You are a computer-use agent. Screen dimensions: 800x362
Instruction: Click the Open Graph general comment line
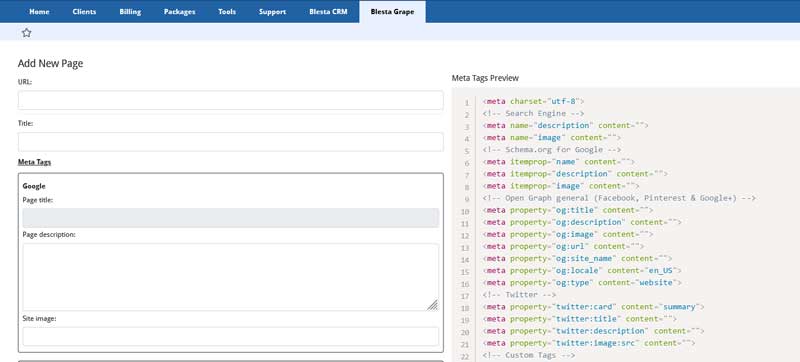[619, 198]
